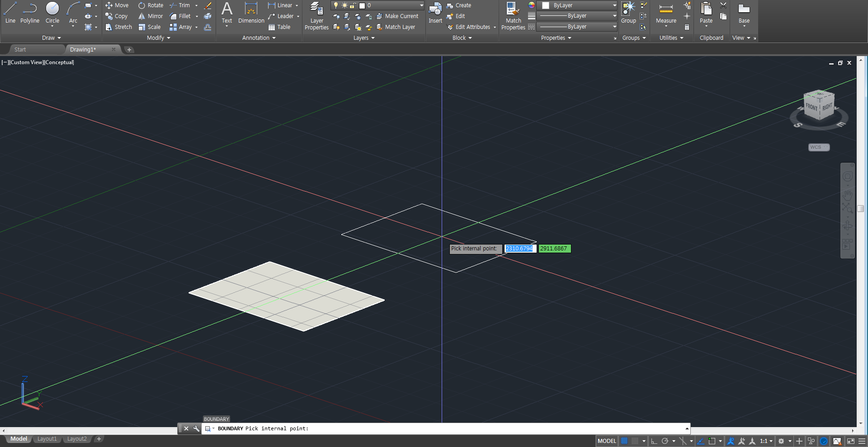Insert a Table annotation
Image resolution: width=868 pixels, height=447 pixels.
pyautogui.click(x=279, y=27)
